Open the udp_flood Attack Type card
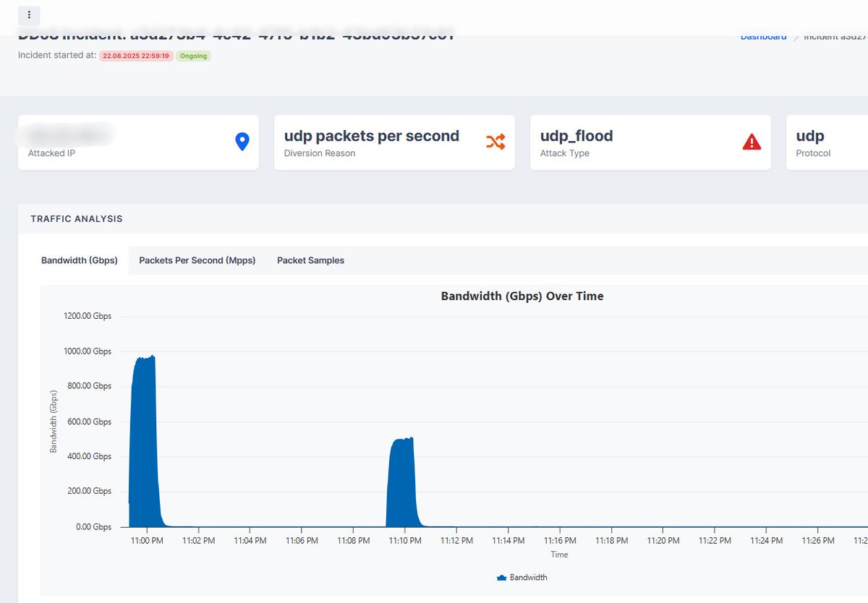Screen dimensions: 868x603 650,142
